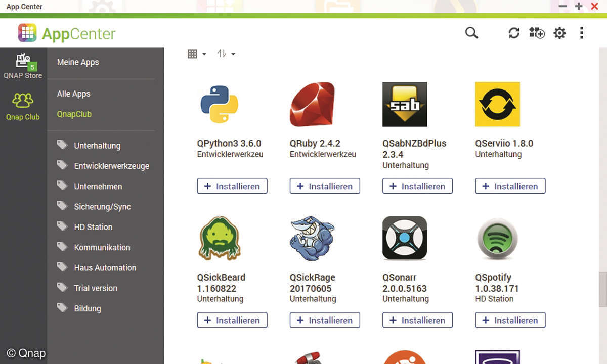This screenshot has height=364, width=607.
Task: Install QSpotify 1.0.38.171
Action: pos(510,320)
